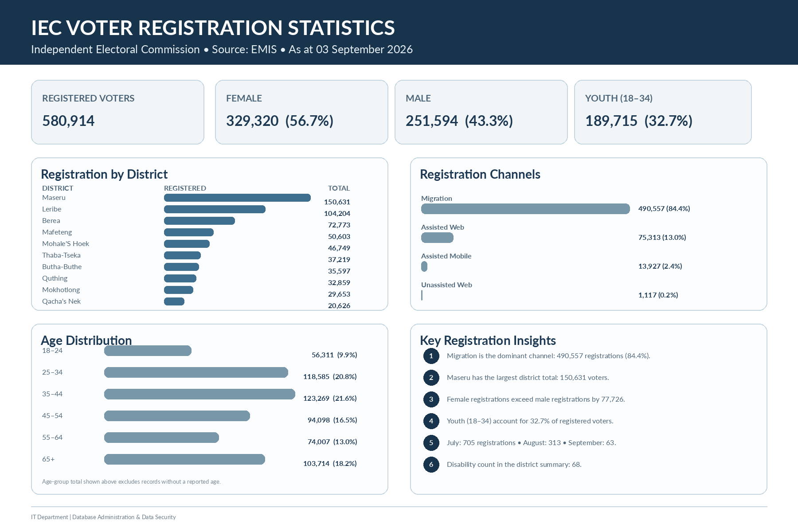Viewport: 798px width, 532px height.
Task: Click the Age Distribution panel heading
Action: click(x=86, y=340)
